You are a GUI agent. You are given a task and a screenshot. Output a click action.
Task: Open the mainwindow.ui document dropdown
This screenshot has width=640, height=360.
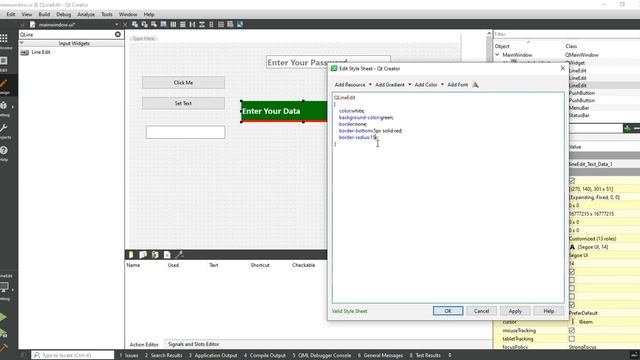[x=117, y=24]
